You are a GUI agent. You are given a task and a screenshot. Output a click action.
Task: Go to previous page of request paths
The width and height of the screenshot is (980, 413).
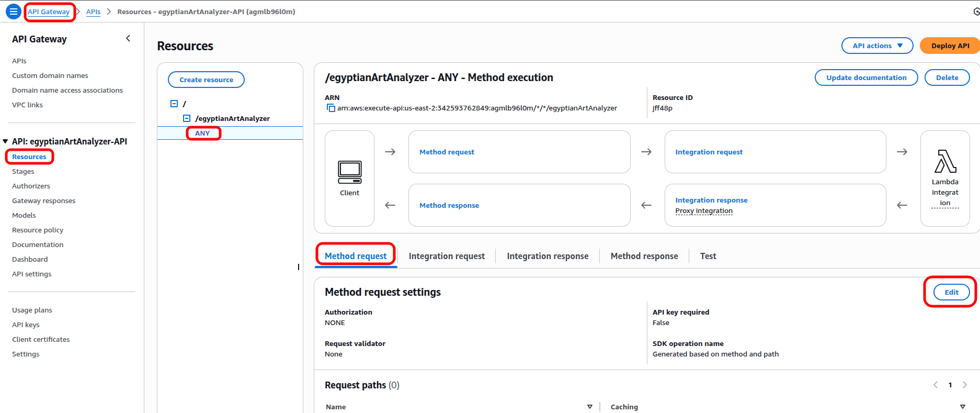point(936,385)
